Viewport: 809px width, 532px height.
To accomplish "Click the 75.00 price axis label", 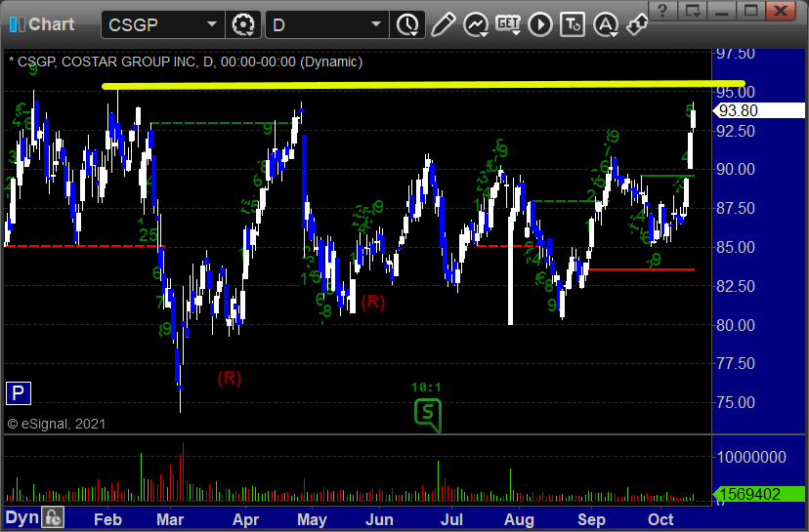I will click(736, 402).
